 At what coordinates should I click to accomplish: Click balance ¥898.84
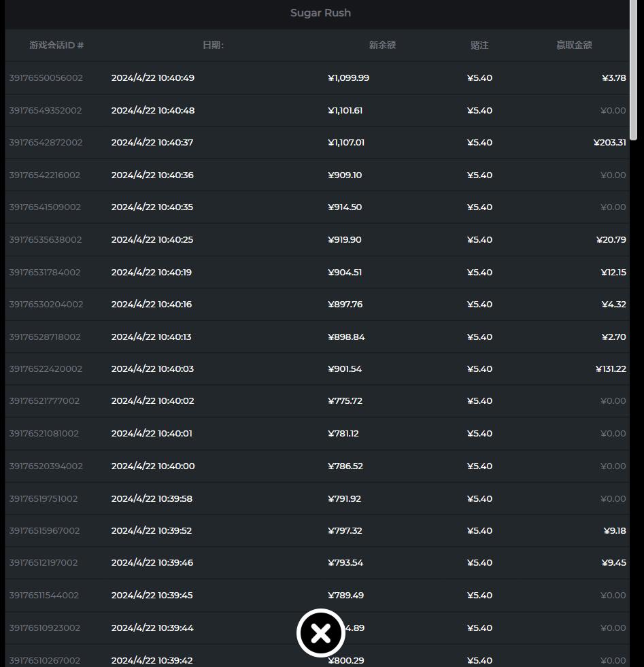[x=346, y=337]
